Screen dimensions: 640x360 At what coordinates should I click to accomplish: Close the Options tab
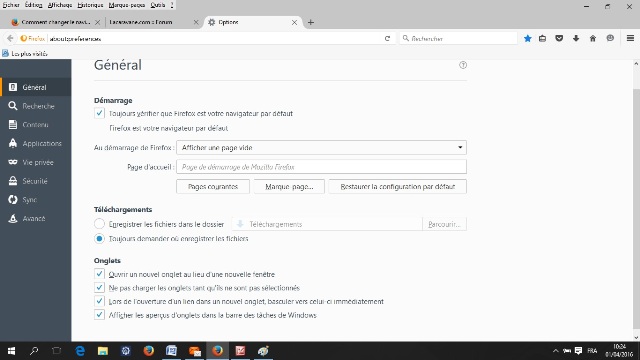click(294, 22)
